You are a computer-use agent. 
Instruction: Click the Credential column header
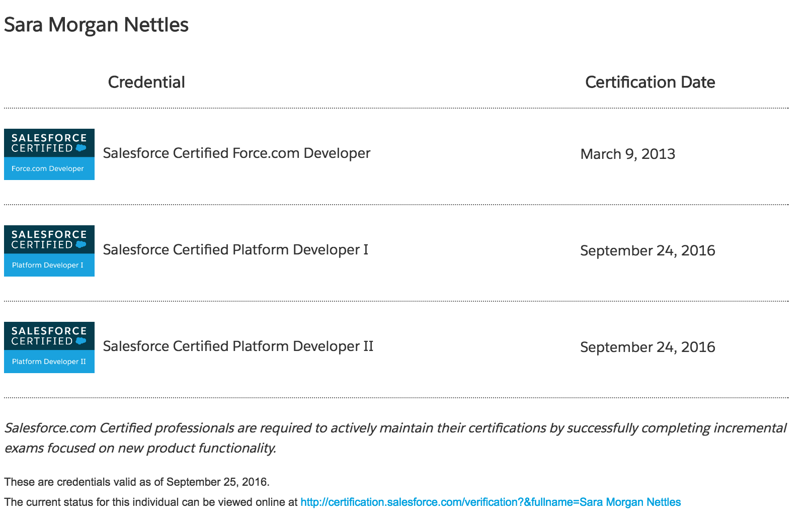point(146,82)
